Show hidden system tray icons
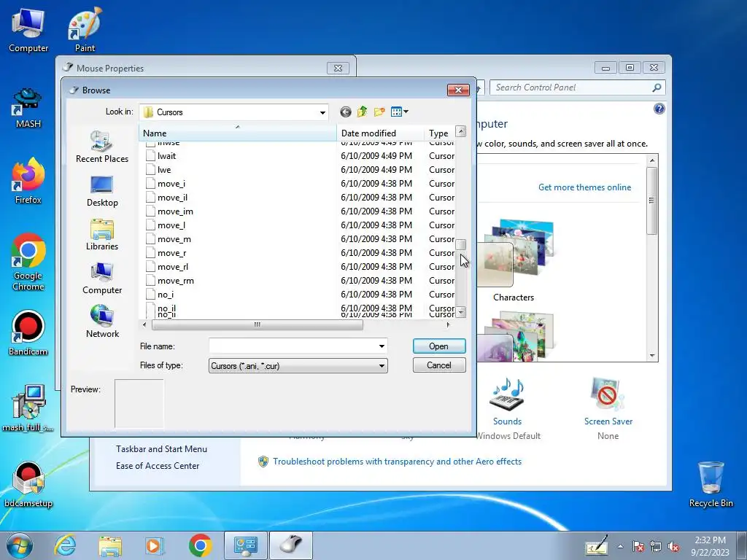 [x=620, y=547]
